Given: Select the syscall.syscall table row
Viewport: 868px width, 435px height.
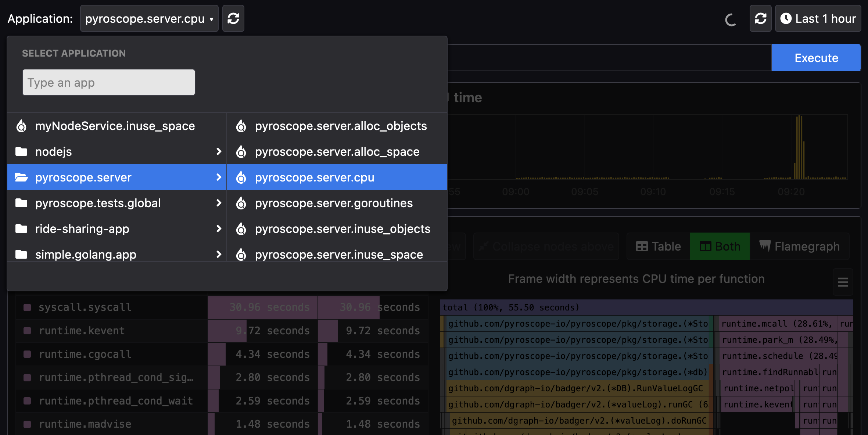Looking at the screenshot, I should click(222, 307).
